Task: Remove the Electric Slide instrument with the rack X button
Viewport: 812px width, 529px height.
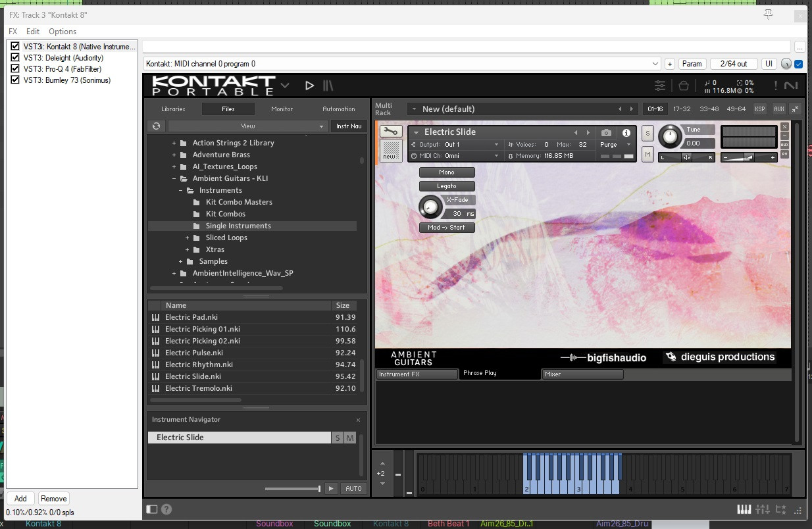Action: tap(784, 126)
